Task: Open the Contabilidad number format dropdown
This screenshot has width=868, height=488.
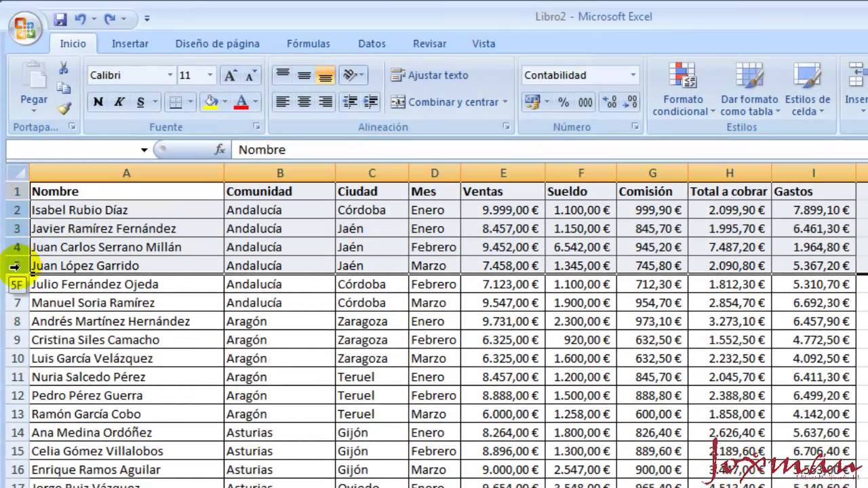Action: [x=633, y=75]
